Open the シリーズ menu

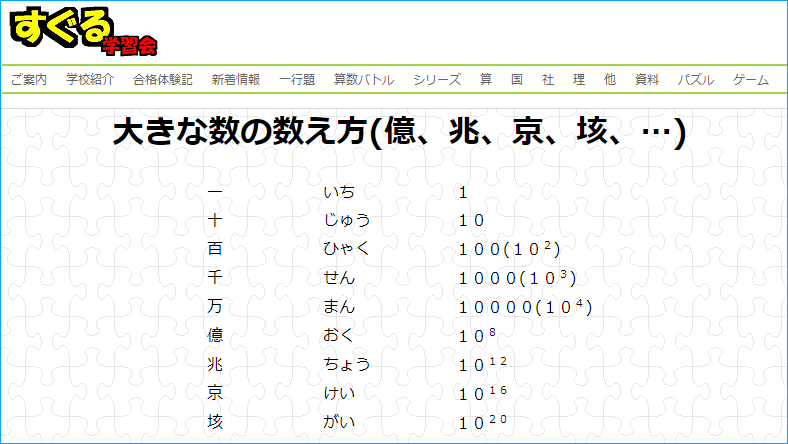pyautogui.click(x=437, y=79)
